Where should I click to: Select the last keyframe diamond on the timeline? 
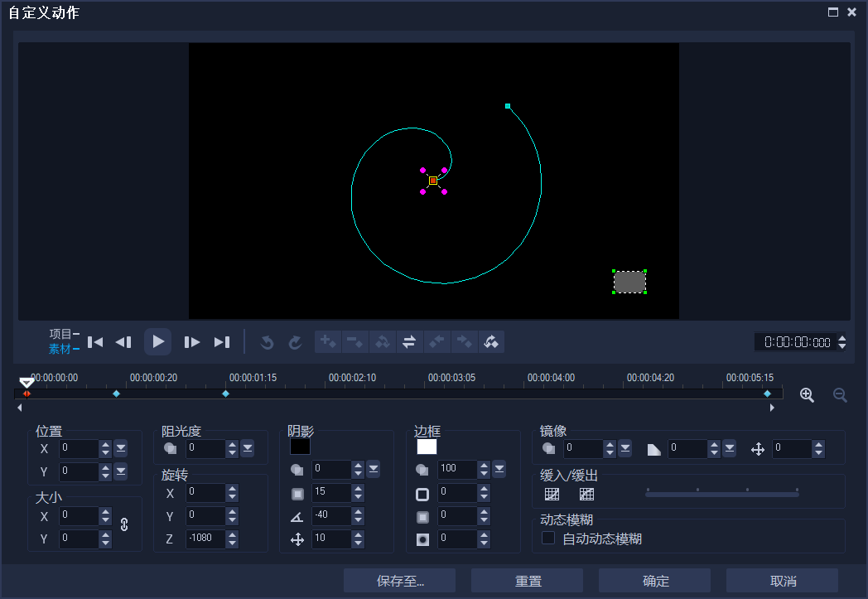click(x=767, y=394)
